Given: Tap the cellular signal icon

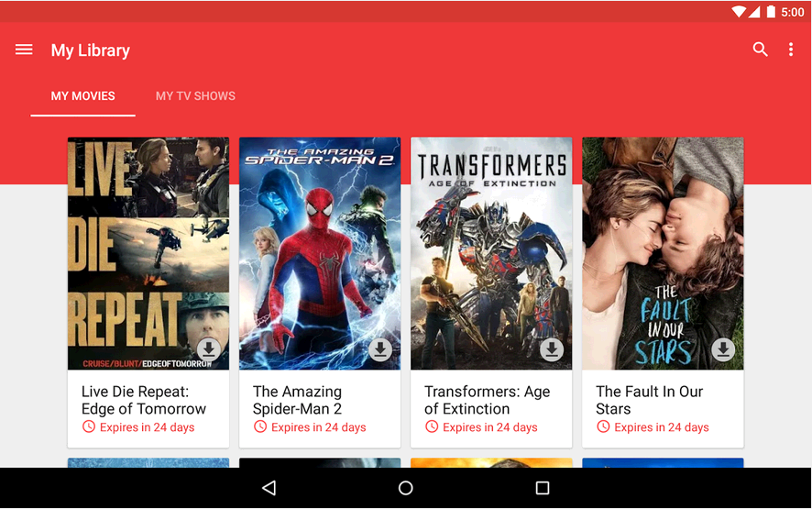Looking at the screenshot, I should 754,11.
